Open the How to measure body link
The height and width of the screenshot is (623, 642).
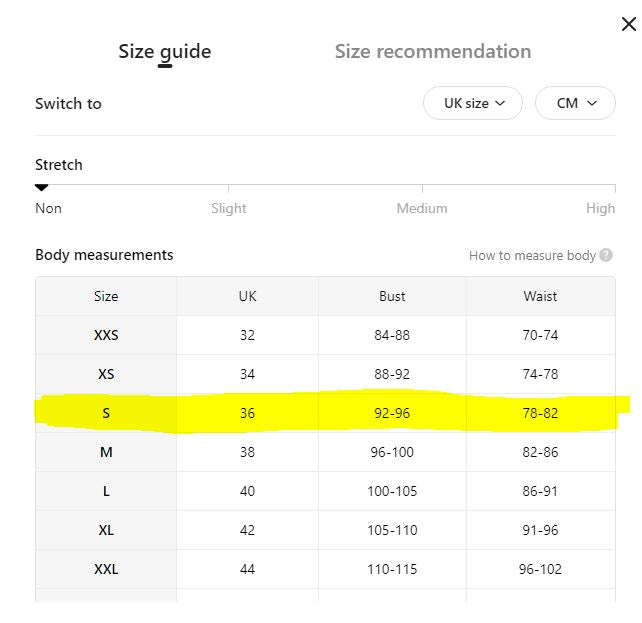532,255
